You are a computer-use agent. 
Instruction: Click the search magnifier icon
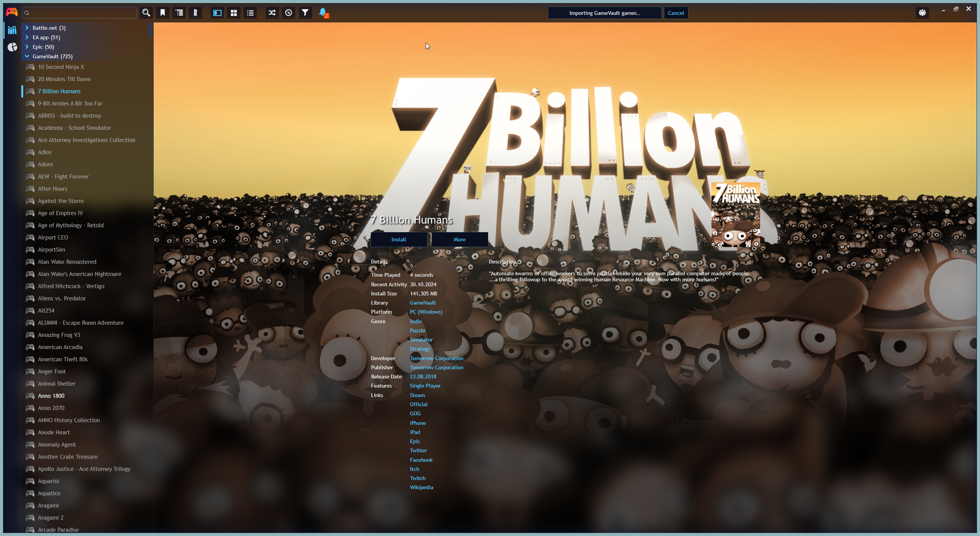146,12
